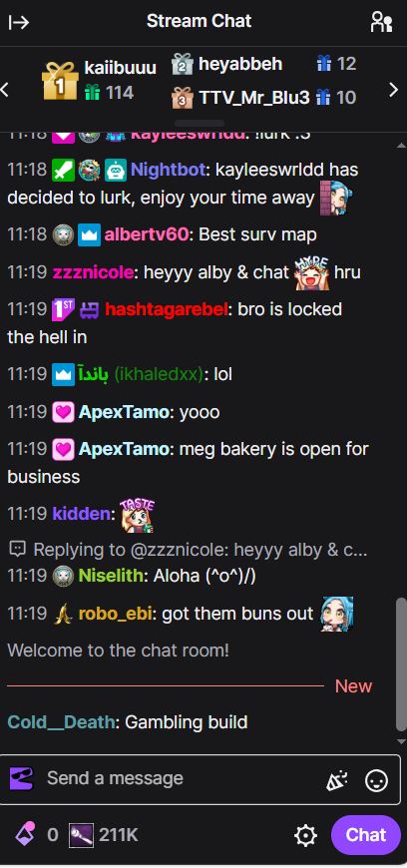Click the chat scrollbar thumb
407x868 pixels.
coord(401,664)
